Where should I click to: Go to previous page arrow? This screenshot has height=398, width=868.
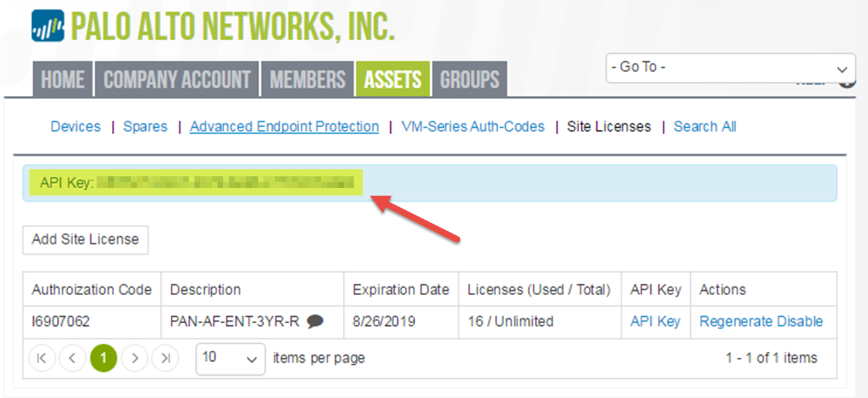pyautogui.click(x=72, y=358)
